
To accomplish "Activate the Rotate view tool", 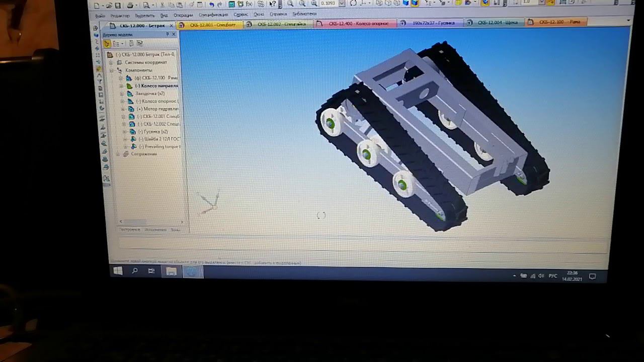I will click(x=353, y=3).
